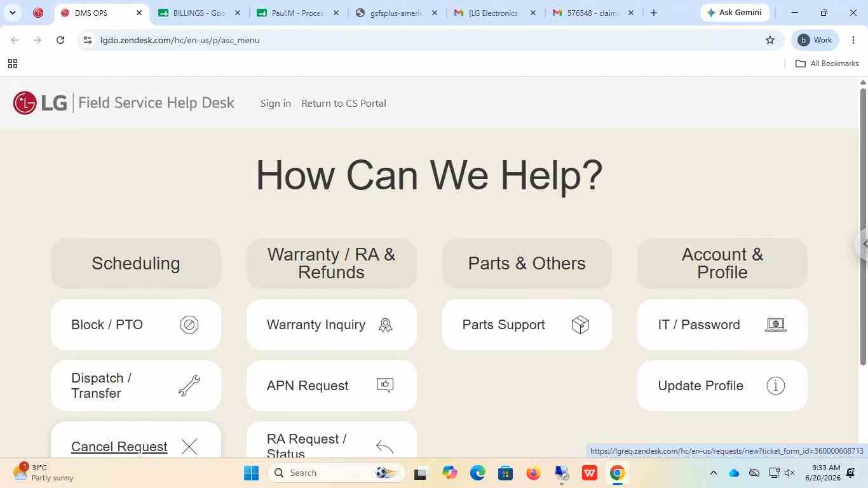Click the Sign in link

pyautogui.click(x=276, y=103)
